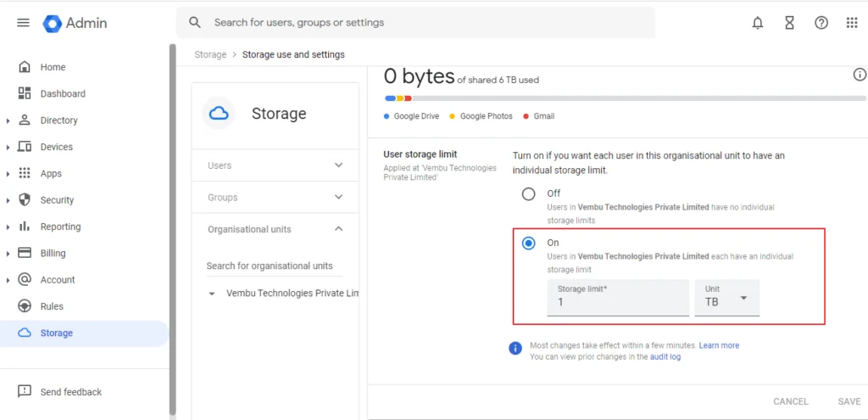Image resolution: width=868 pixels, height=420 pixels.
Task: Expand the Billing sidebar arrow
Action: pyautogui.click(x=8, y=254)
